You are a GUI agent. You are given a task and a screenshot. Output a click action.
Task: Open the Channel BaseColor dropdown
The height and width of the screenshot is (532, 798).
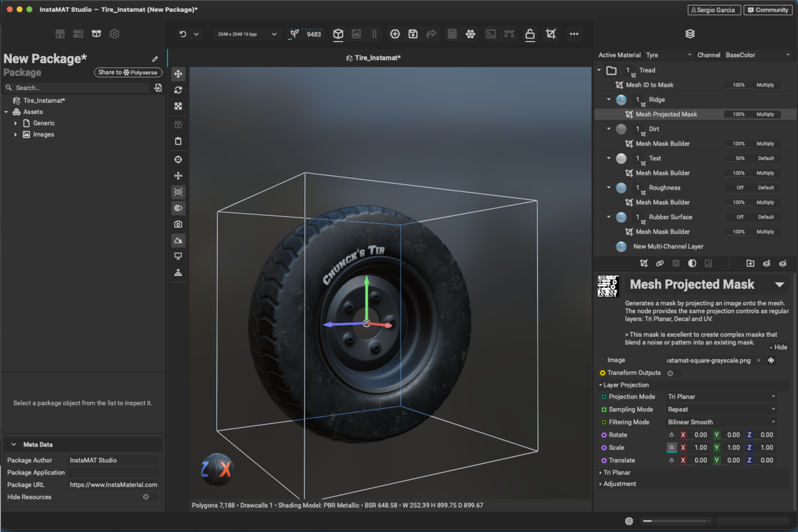tap(757, 55)
